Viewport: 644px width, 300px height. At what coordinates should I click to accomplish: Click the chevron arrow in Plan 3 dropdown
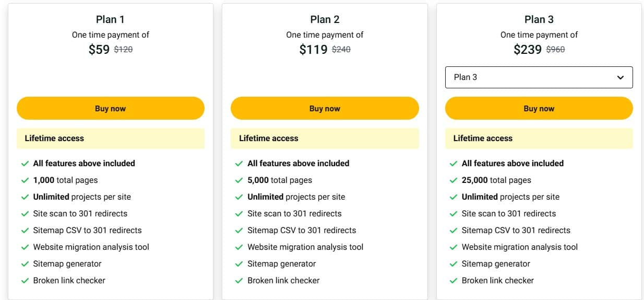[621, 77]
